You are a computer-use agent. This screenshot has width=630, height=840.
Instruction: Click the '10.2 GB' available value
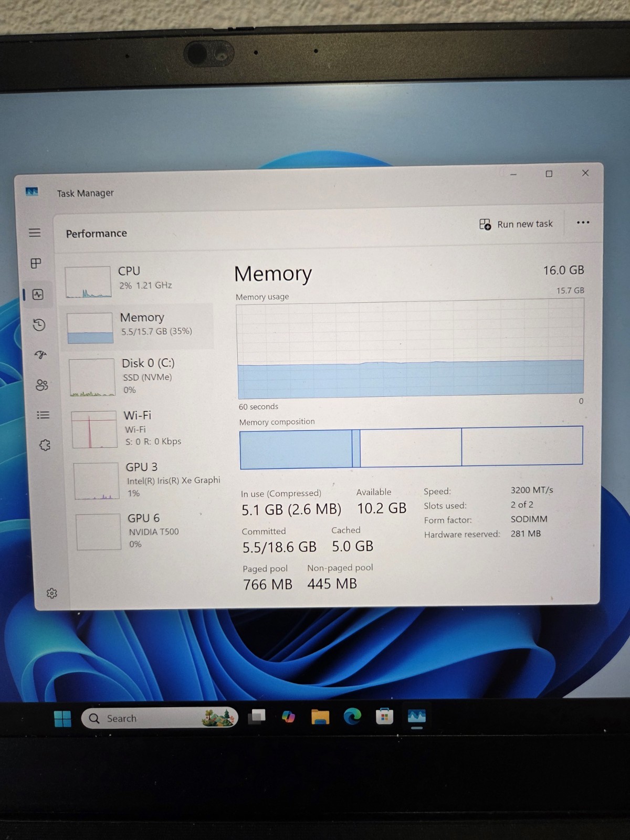click(382, 508)
